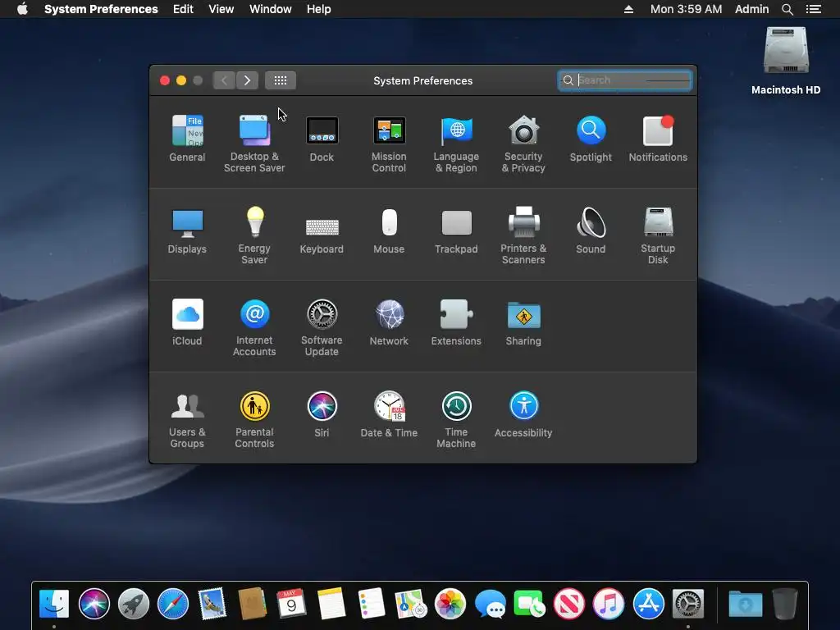This screenshot has height=630, width=840.
Task: Open iCloud preferences
Action: point(187,322)
